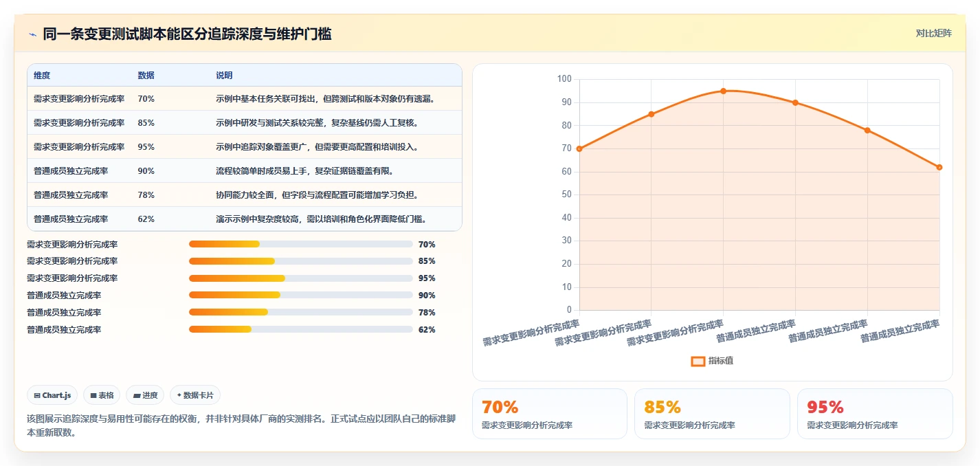Click the chart data point at value 78
The image size is (980, 466).
click(x=867, y=130)
